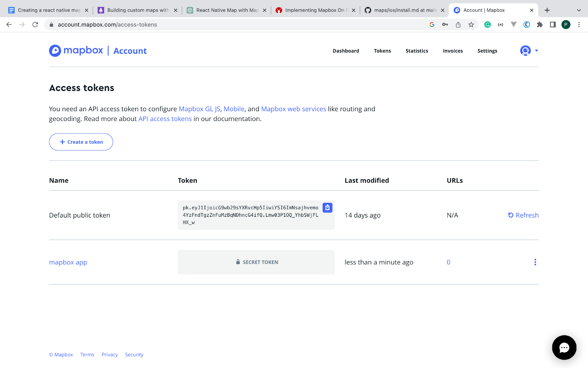Click the Create a token button
The image size is (588, 368).
[x=81, y=142]
